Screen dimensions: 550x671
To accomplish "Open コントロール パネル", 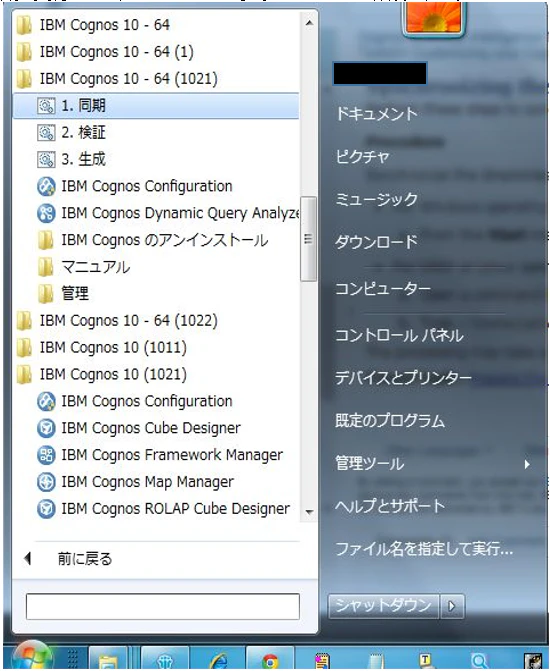I will tap(399, 335).
